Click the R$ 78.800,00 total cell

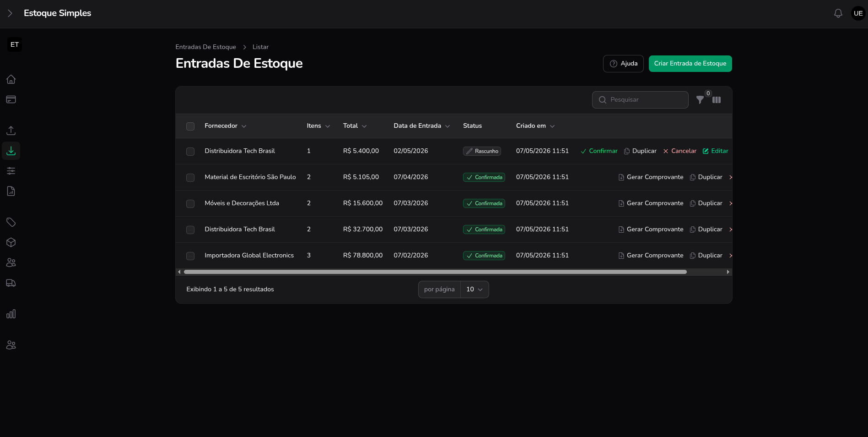click(363, 256)
